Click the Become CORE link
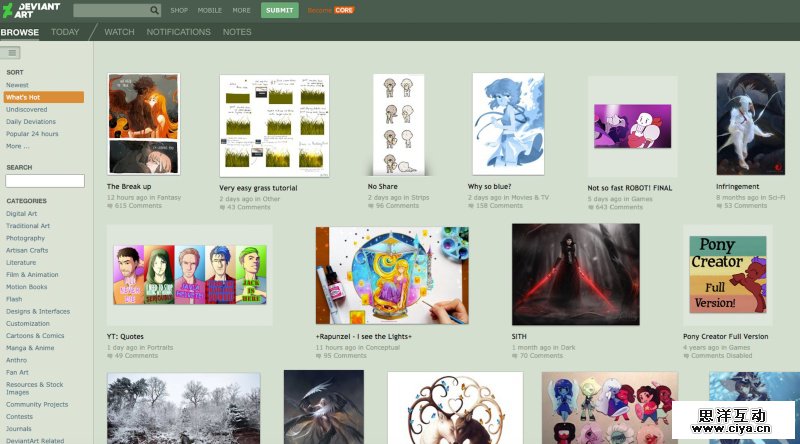Screen dimensions: 800x444 (331, 10)
